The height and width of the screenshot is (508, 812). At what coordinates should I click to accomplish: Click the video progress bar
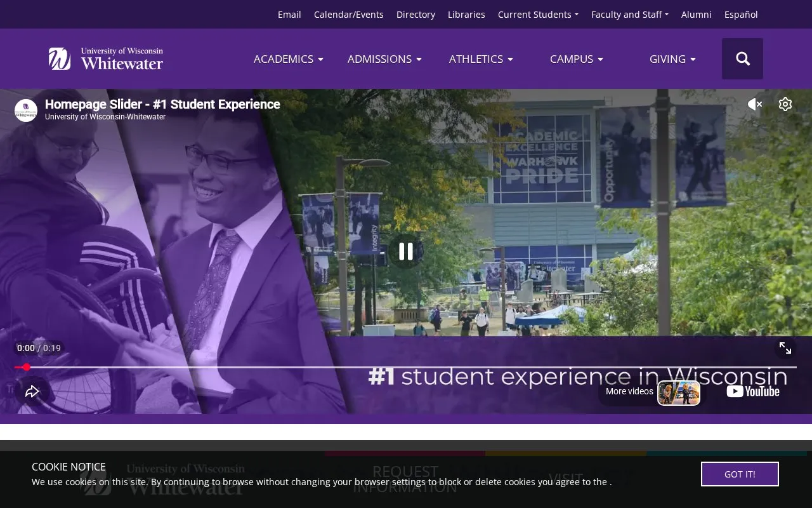pyautogui.click(x=406, y=367)
